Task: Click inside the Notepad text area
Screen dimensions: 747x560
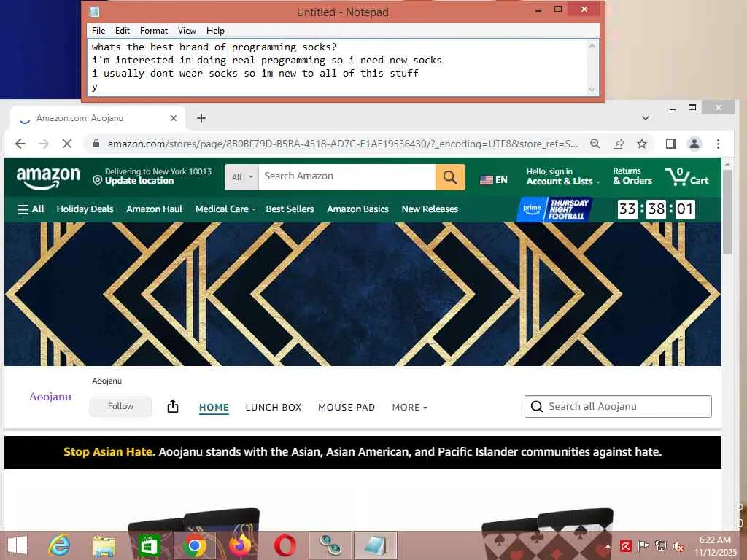Action: click(338, 66)
